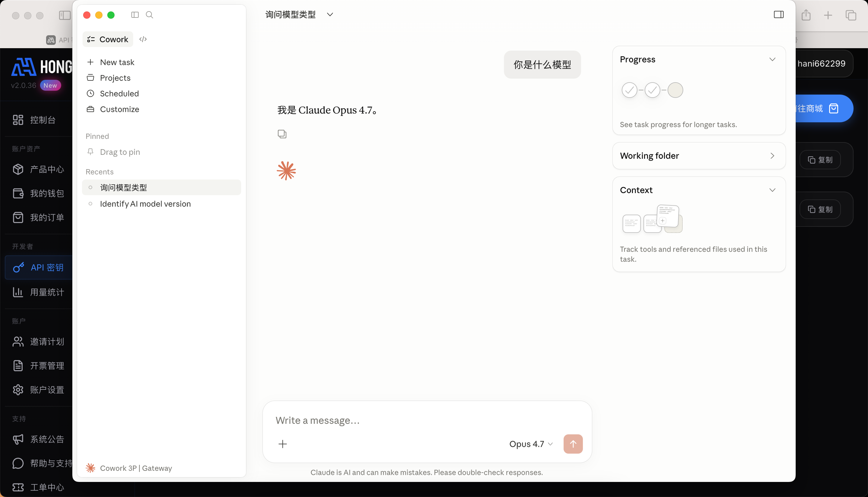Send message with arrow button
The height and width of the screenshot is (497, 868).
(x=573, y=444)
